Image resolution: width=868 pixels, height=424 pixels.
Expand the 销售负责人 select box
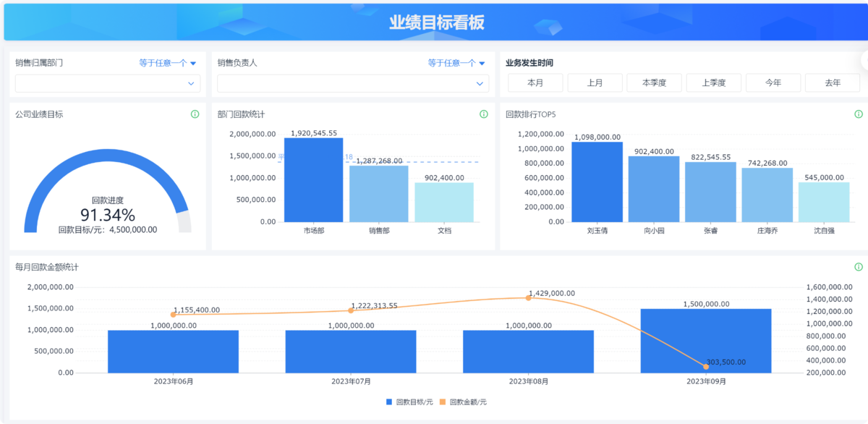pos(352,84)
